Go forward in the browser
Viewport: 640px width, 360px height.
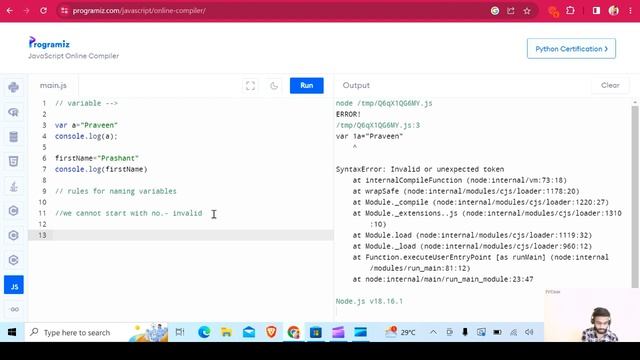(x=27, y=11)
